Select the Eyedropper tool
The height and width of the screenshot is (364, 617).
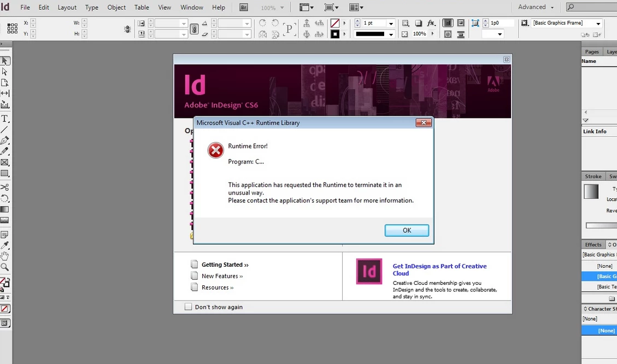pyautogui.click(x=5, y=245)
